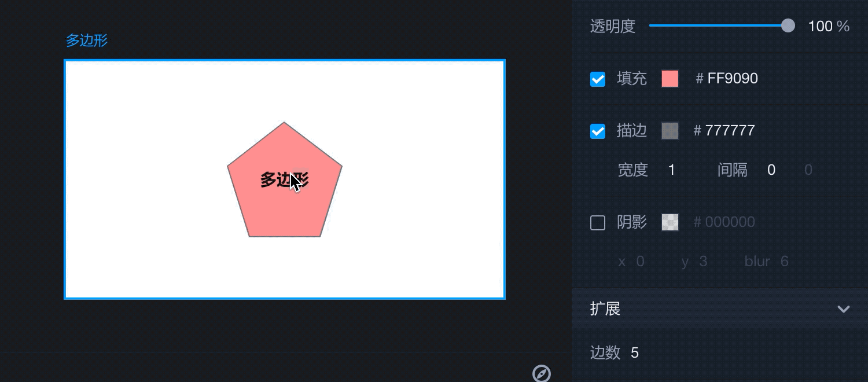Click the stroke 宽度 width value field
This screenshot has height=382, width=868.
coord(672,170)
